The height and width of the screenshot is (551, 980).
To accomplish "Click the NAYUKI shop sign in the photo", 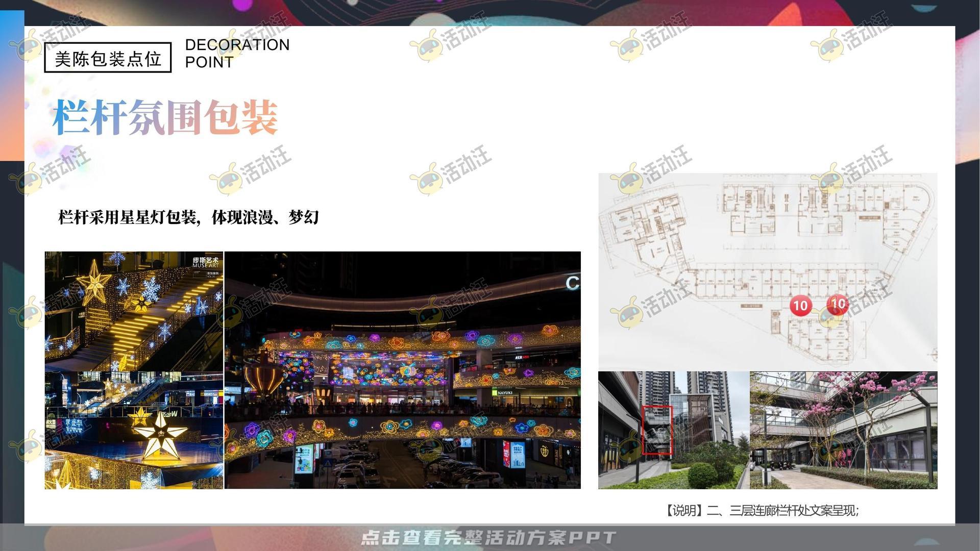I will pos(504,392).
